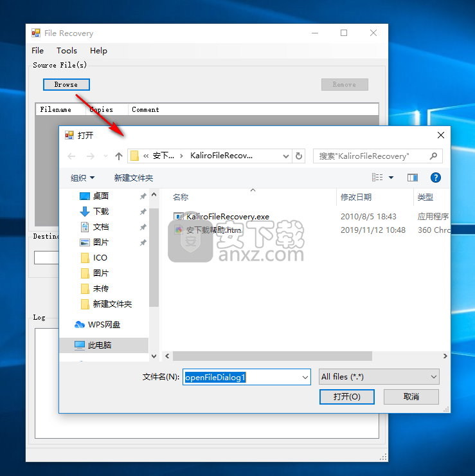
Task: Select 下载 in the navigation pane
Action: (x=101, y=212)
